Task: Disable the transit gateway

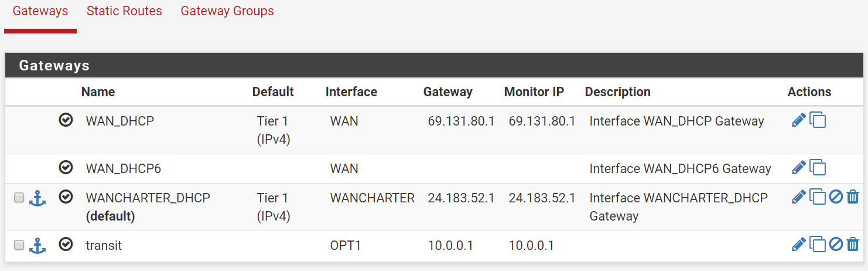Action: pyautogui.click(x=836, y=244)
